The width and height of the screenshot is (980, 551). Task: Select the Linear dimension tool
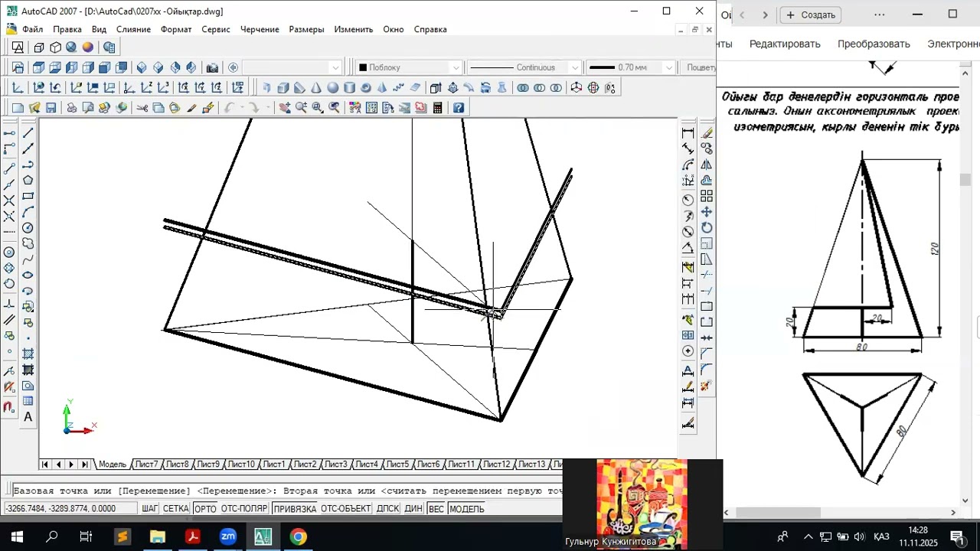tap(688, 132)
